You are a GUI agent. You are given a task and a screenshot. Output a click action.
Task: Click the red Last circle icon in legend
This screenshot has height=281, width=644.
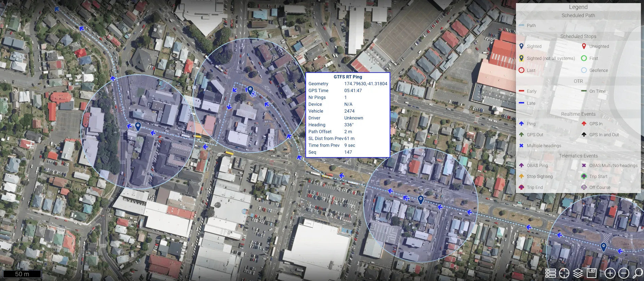pos(521,70)
